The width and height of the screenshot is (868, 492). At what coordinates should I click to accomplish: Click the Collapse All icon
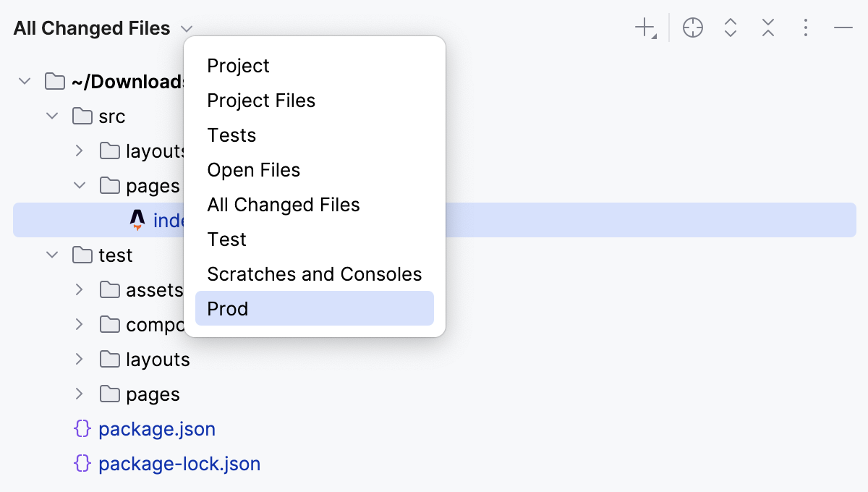[x=767, y=27]
